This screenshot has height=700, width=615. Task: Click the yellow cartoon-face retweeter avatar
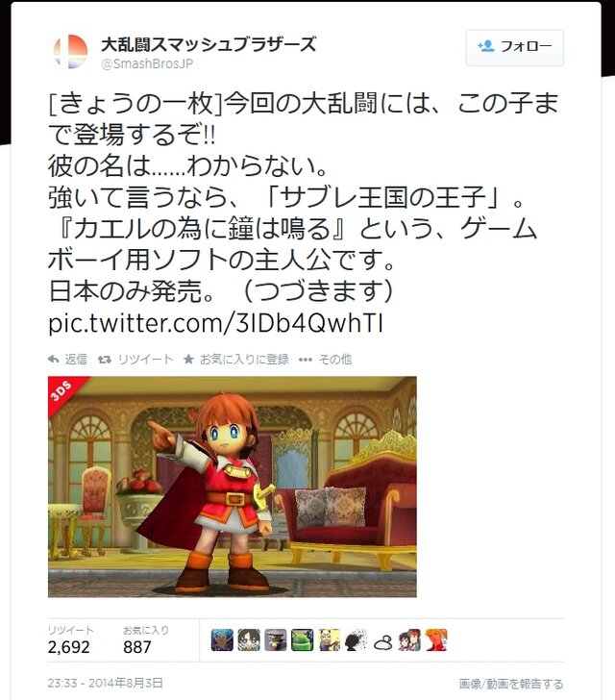click(x=330, y=639)
